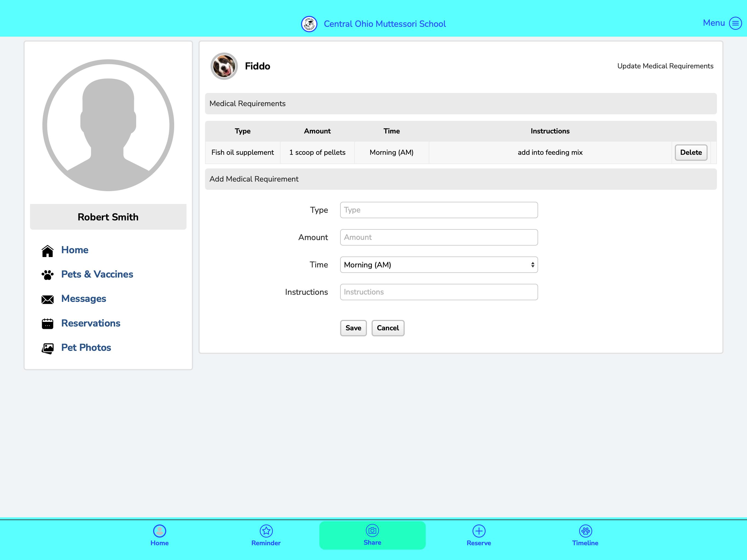The image size is (747, 560).
Task: Click the add into feeding mix cell
Action: click(x=550, y=152)
